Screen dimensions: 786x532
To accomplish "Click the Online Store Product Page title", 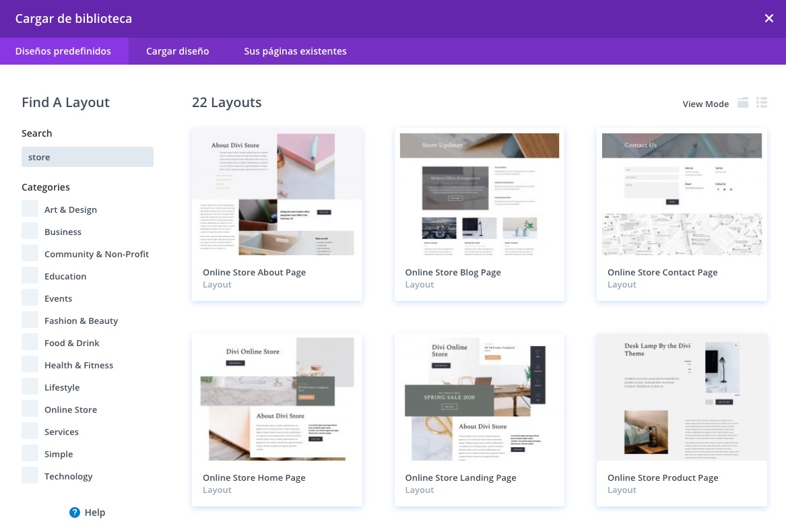I will (x=663, y=477).
